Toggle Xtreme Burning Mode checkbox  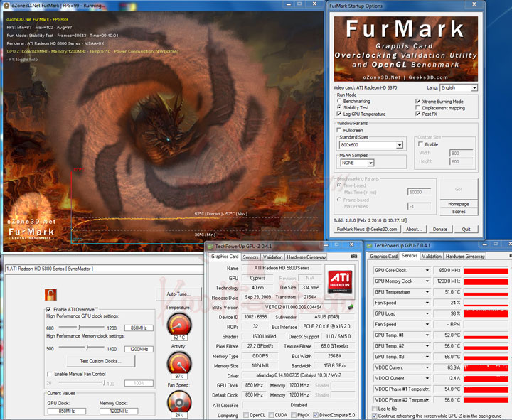[417, 102]
